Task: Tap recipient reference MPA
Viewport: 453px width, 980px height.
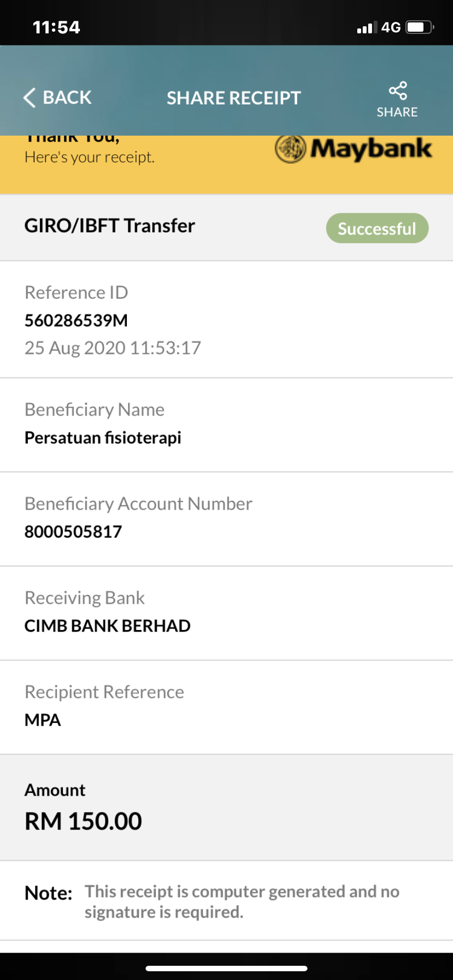Action: click(43, 720)
